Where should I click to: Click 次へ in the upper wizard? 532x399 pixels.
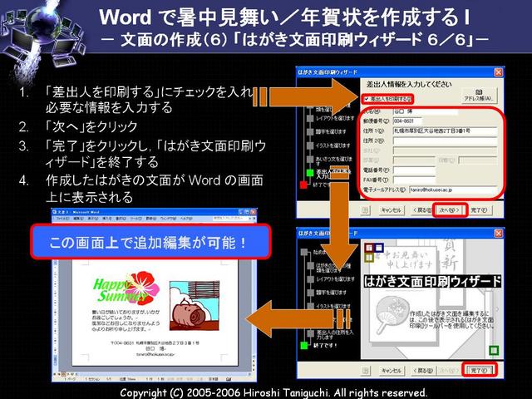[x=450, y=210]
